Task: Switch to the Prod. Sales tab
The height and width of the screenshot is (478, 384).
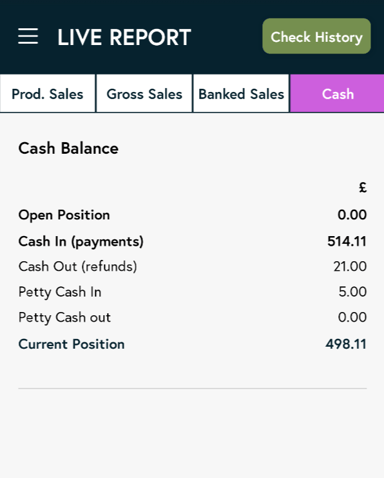Action: click(x=48, y=94)
